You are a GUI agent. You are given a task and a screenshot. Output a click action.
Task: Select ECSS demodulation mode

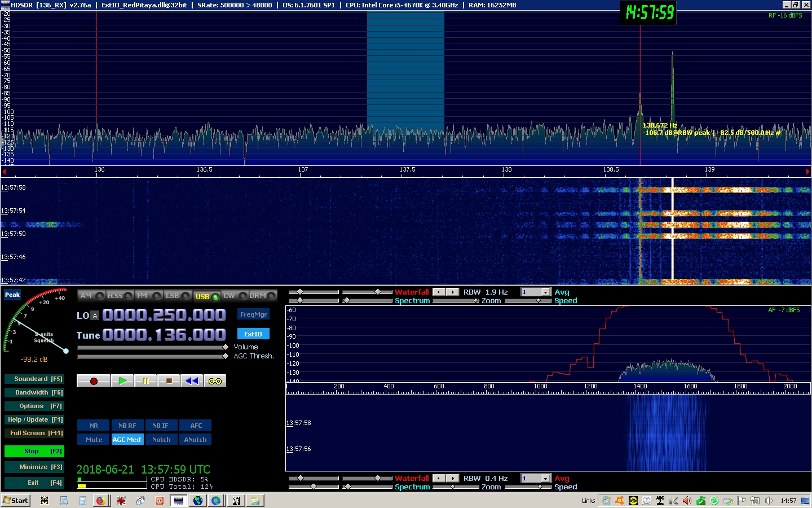point(120,296)
